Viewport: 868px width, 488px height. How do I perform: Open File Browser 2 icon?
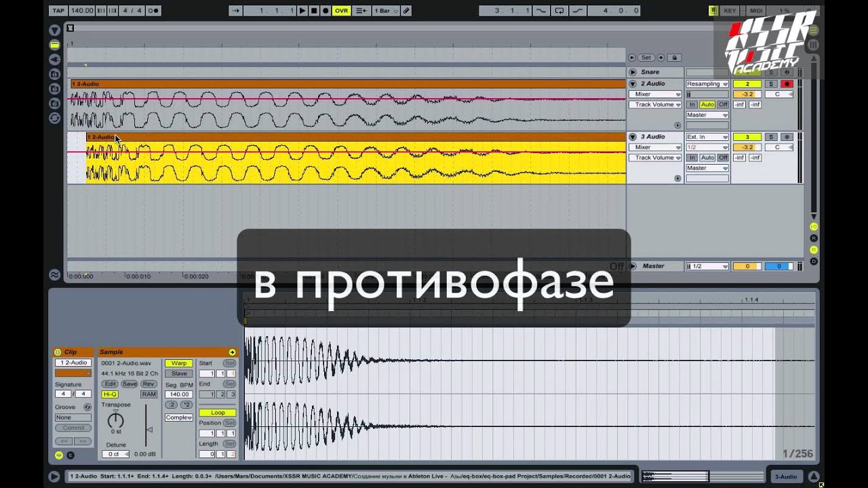(x=54, y=89)
